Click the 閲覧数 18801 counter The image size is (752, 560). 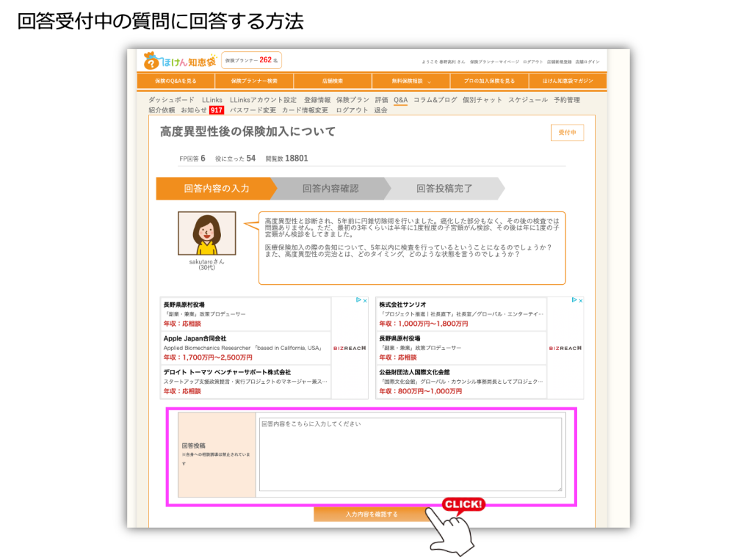(287, 159)
